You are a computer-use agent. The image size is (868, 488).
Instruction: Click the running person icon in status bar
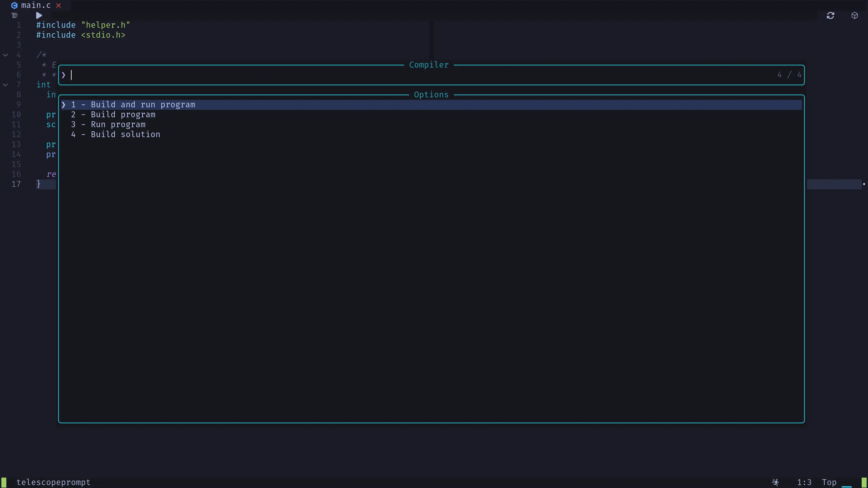pyautogui.click(x=775, y=483)
